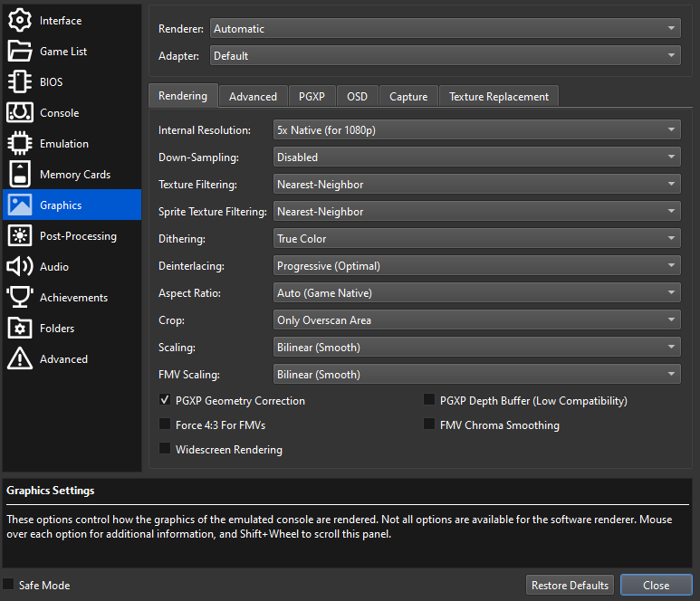Click the Post-Processing brightness icon
Screen dimensions: 700x601
click(20, 236)
